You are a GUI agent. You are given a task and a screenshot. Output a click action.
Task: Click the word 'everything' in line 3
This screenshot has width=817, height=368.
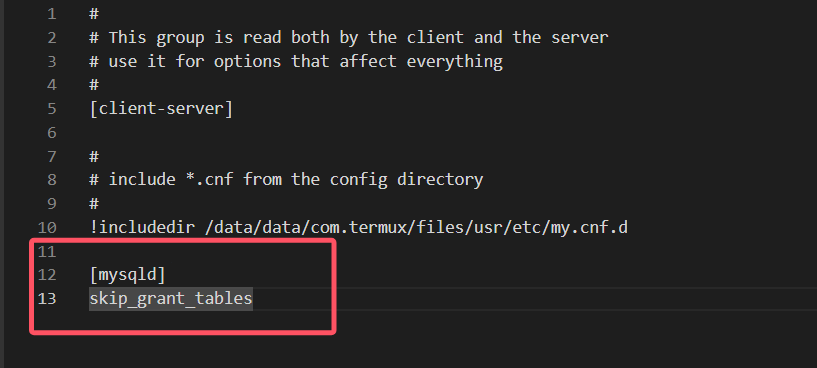pos(454,62)
